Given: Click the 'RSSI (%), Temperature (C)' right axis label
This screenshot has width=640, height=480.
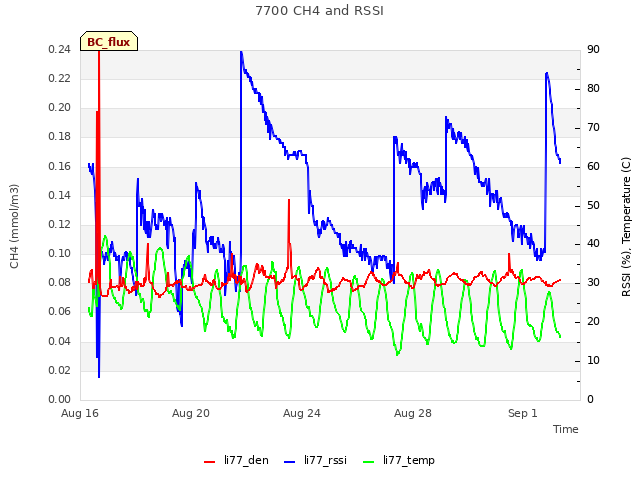Looking at the screenshot, I should [626, 227].
